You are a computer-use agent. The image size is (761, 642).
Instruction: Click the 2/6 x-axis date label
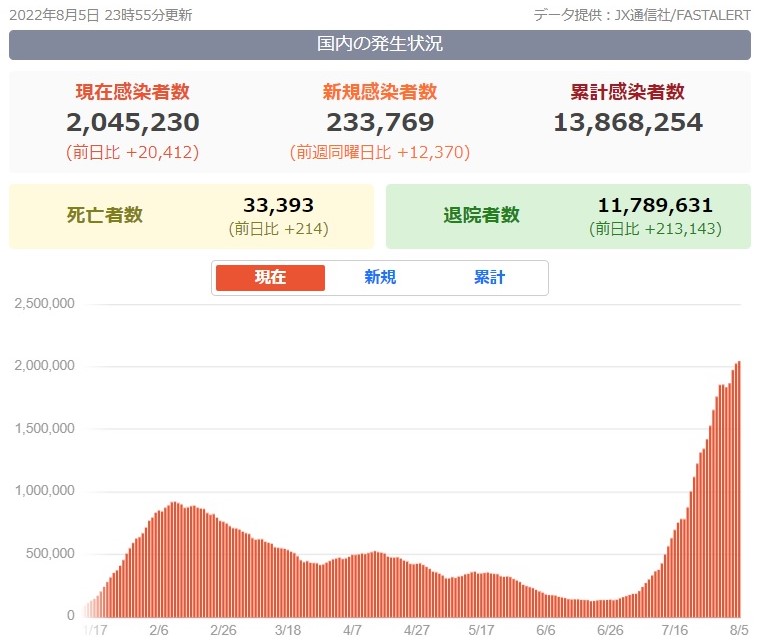click(159, 630)
